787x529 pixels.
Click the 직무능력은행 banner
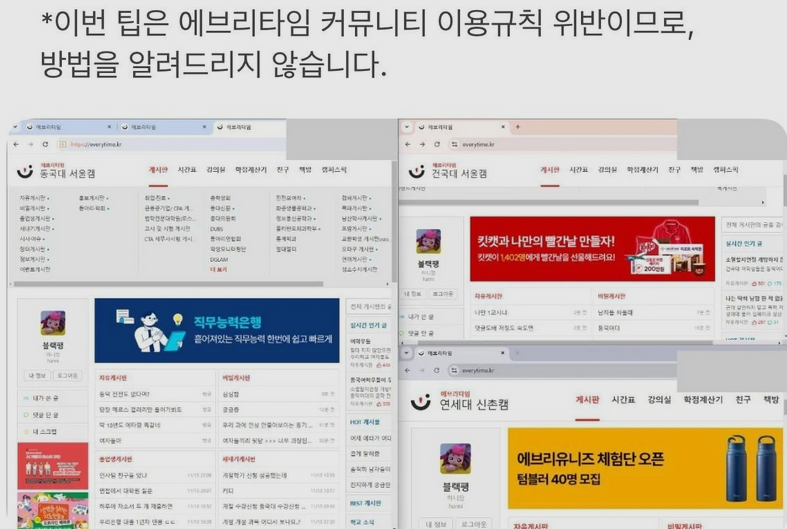[x=217, y=330]
